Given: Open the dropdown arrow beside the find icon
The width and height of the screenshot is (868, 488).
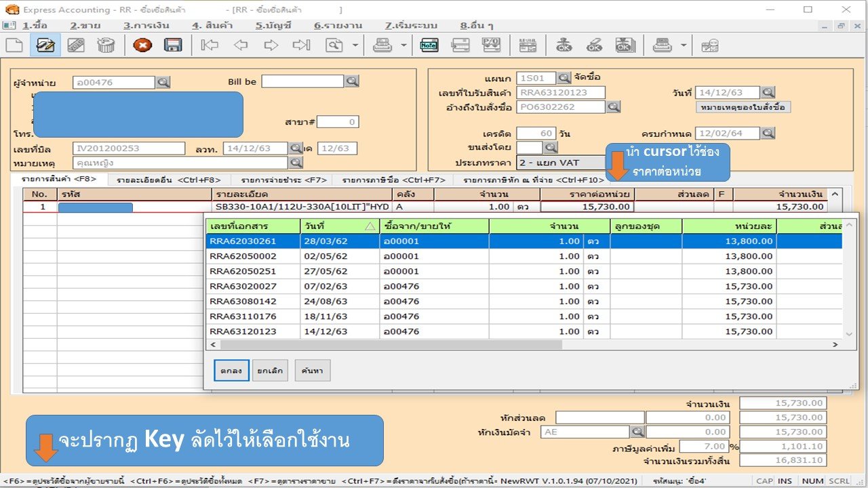Looking at the screenshot, I should [355, 45].
